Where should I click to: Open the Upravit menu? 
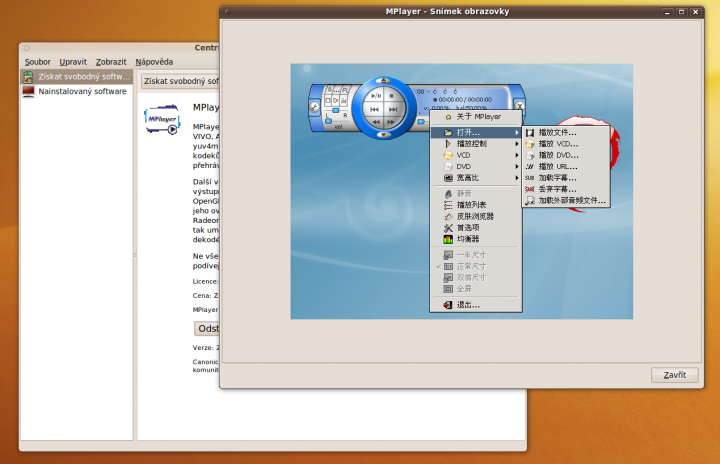coord(73,62)
